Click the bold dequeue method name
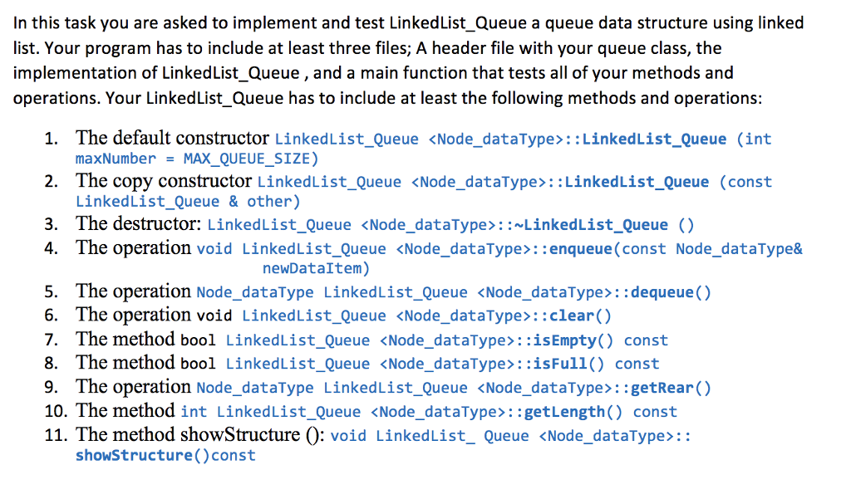Image resolution: width=851 pixels, height=504 pixels. point(662,292)
